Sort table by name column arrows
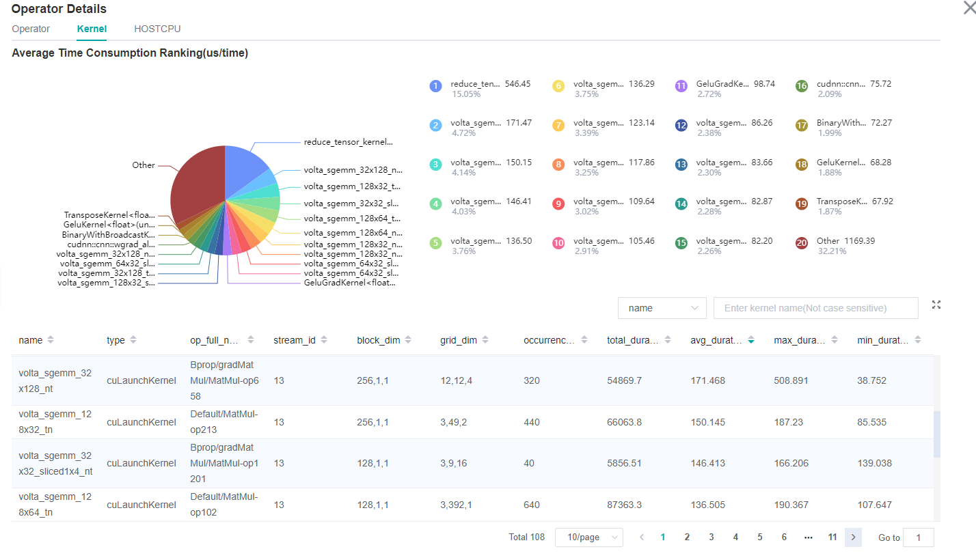 click(51, 340)
